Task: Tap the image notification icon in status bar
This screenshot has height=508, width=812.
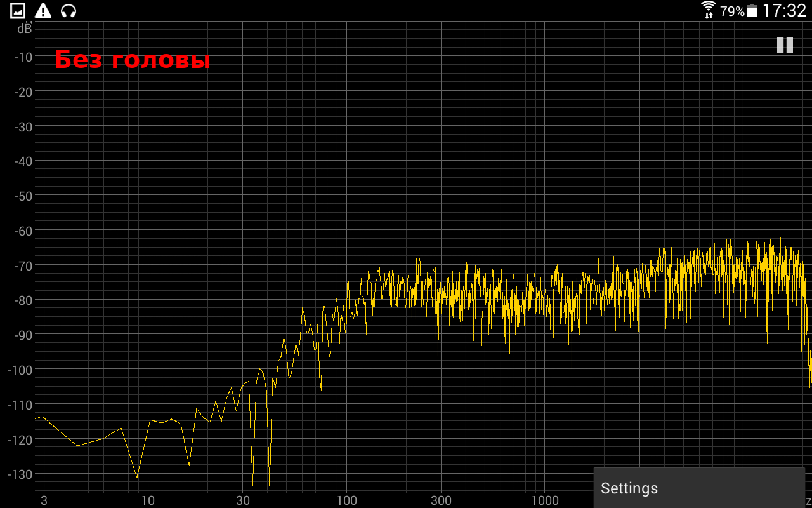Action: (x=18, y=10)
